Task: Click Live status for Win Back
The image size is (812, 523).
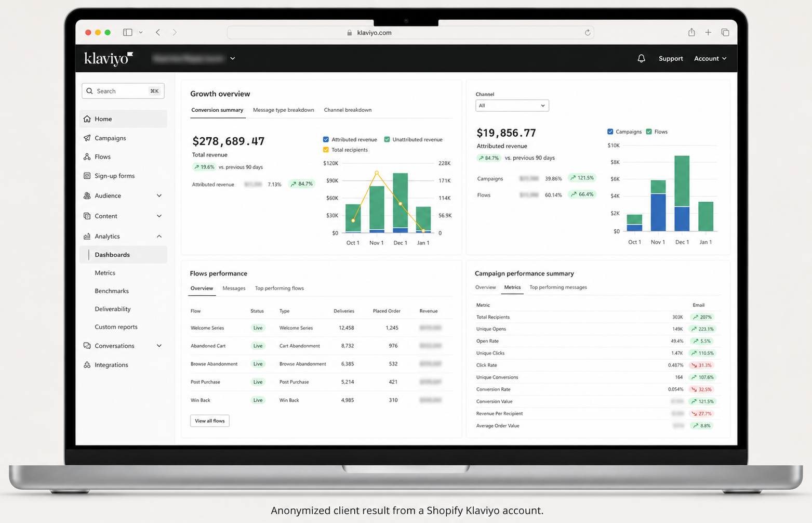Action: coord(258,400)
